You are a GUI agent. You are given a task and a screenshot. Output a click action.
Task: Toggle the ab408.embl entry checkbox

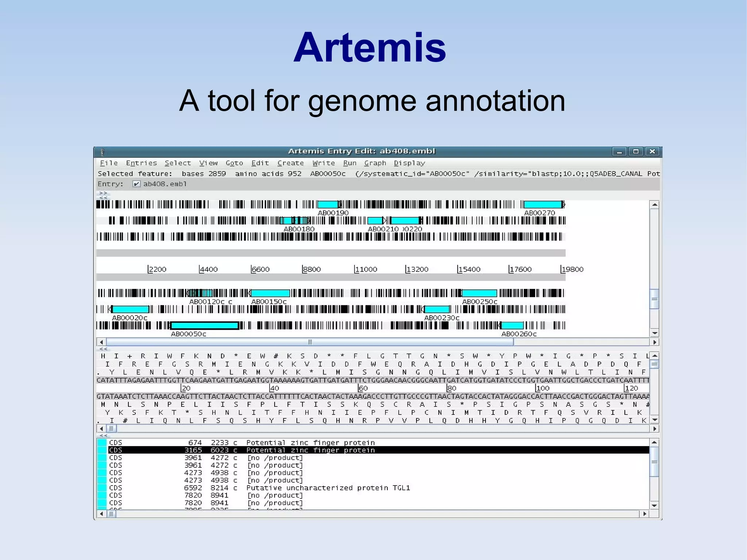[136, 184]
